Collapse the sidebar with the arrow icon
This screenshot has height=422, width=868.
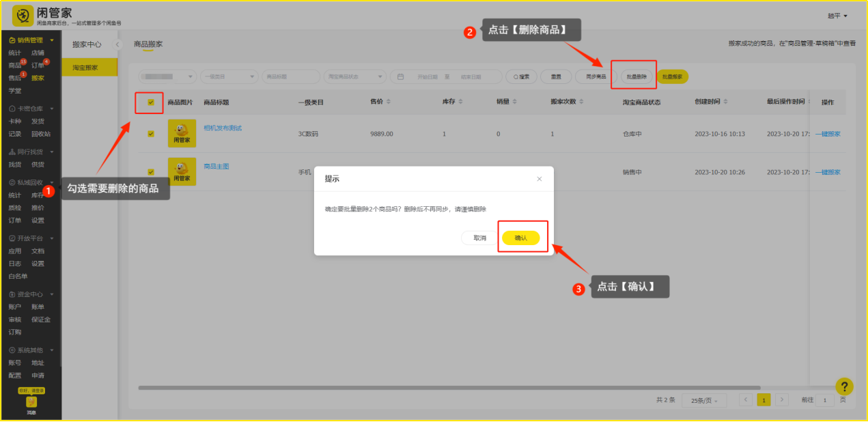pyautogui.click(x=117, y=44)
